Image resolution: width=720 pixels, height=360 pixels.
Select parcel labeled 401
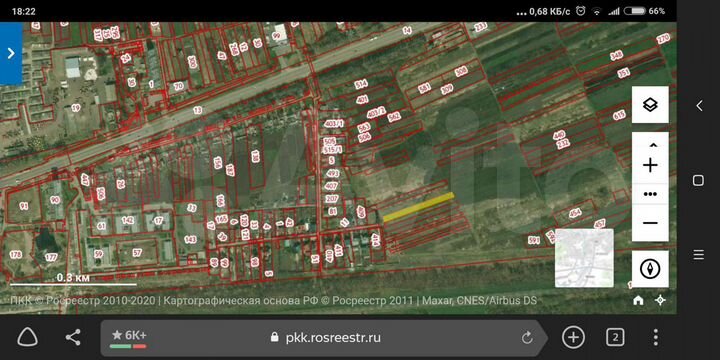tap(362, 99)
